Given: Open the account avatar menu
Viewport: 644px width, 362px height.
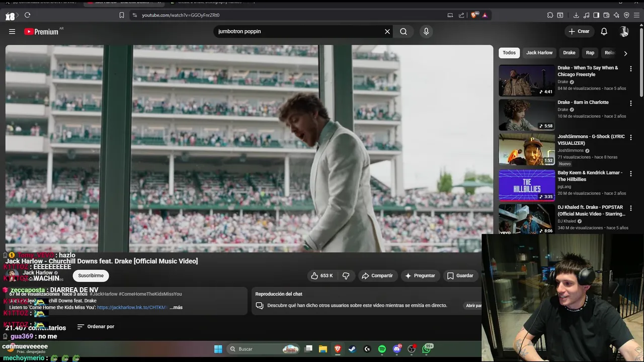Looking at the screenshot, I should pyautogui.click(x=624, y=31).
